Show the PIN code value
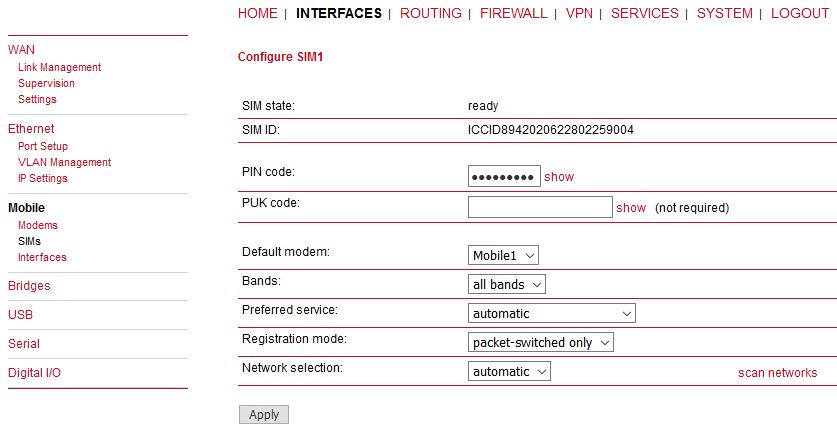This screenshot has width=837, height=432. (559, 177)
